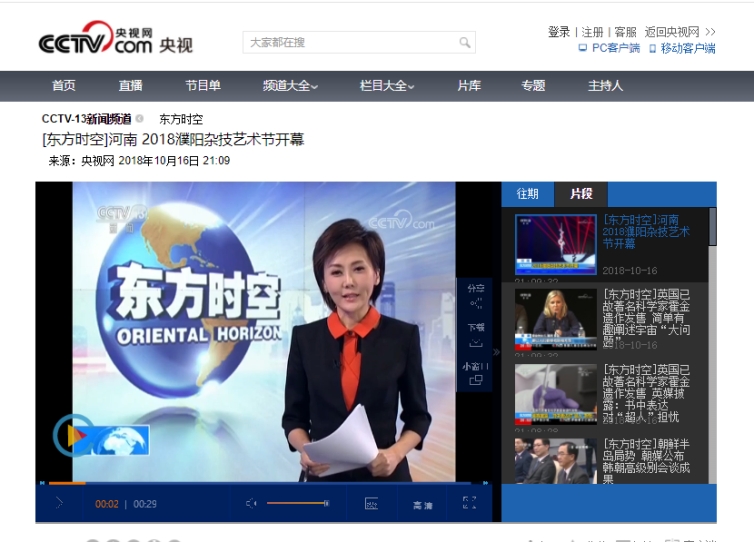Play the video with control bar arrow
This screenshot has width=754, height=542.
[59, 503]
